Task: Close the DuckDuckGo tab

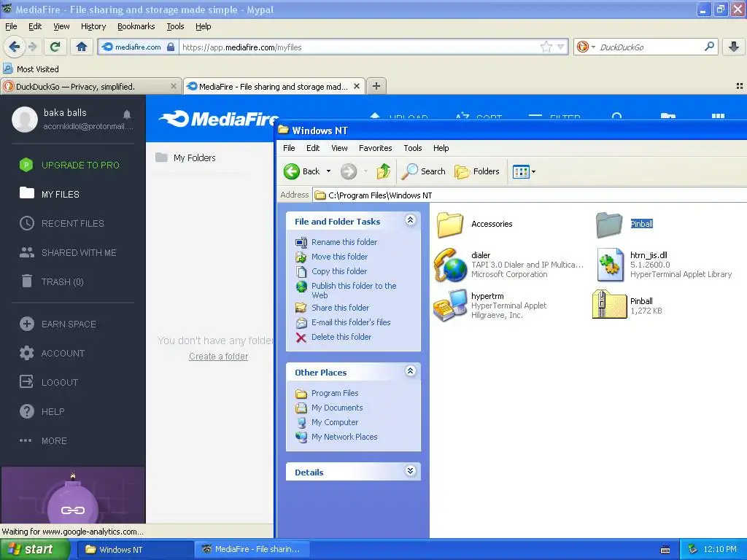Action: coord(174,86)
